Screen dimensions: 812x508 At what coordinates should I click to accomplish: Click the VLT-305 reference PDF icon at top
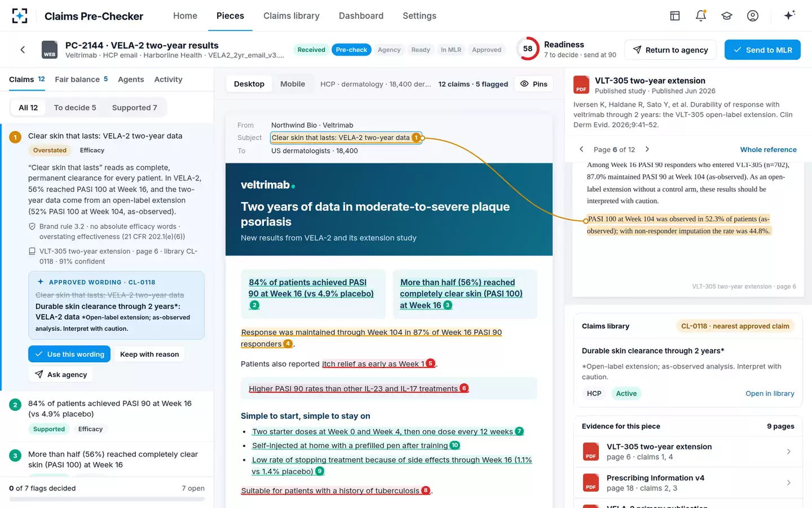coord(581,85)
